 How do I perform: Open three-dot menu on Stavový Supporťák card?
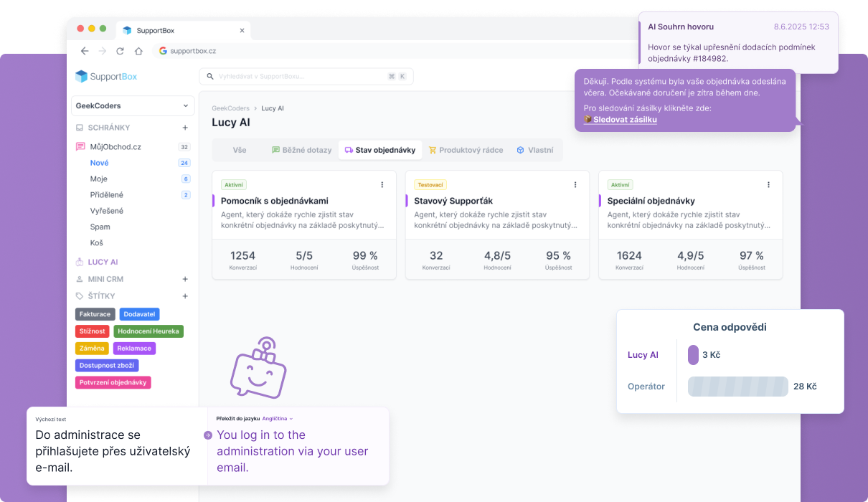pyautogui.click(x=575, y=184)
